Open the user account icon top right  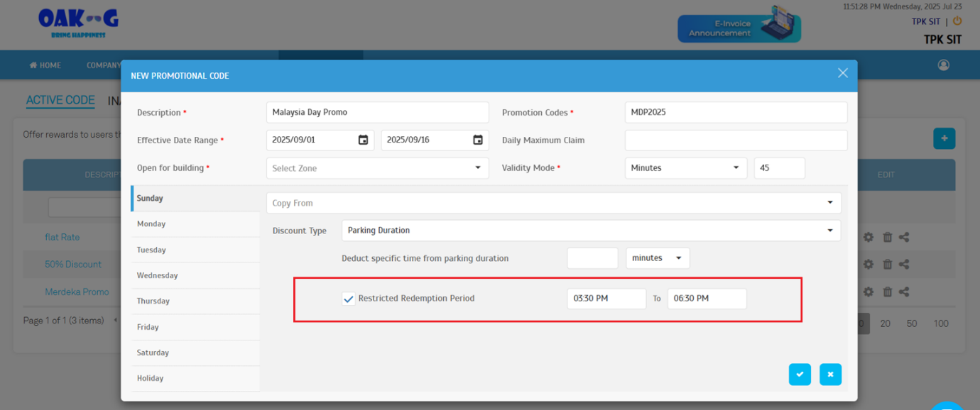[x=943, y=65]
